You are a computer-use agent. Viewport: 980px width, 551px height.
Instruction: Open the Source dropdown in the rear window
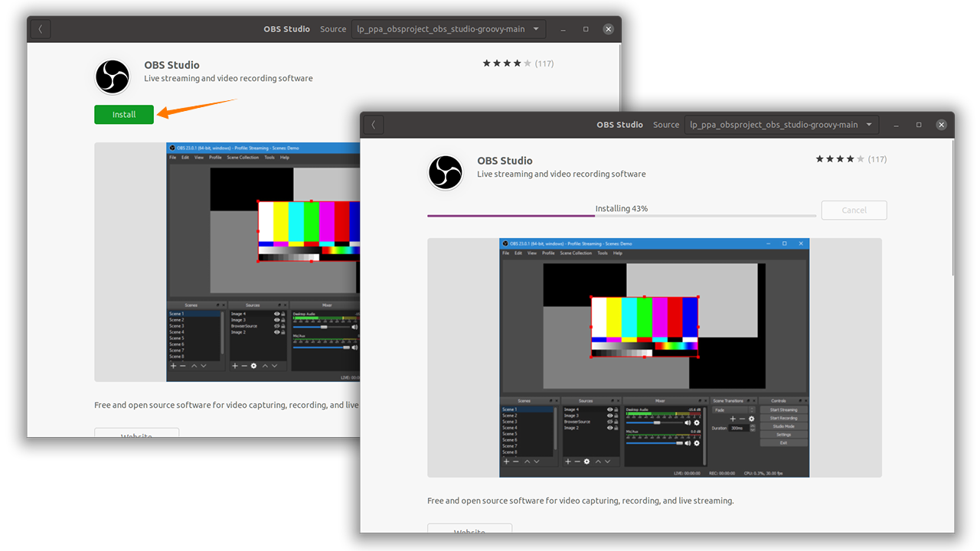pyautogui.click(x=449, y=29)
